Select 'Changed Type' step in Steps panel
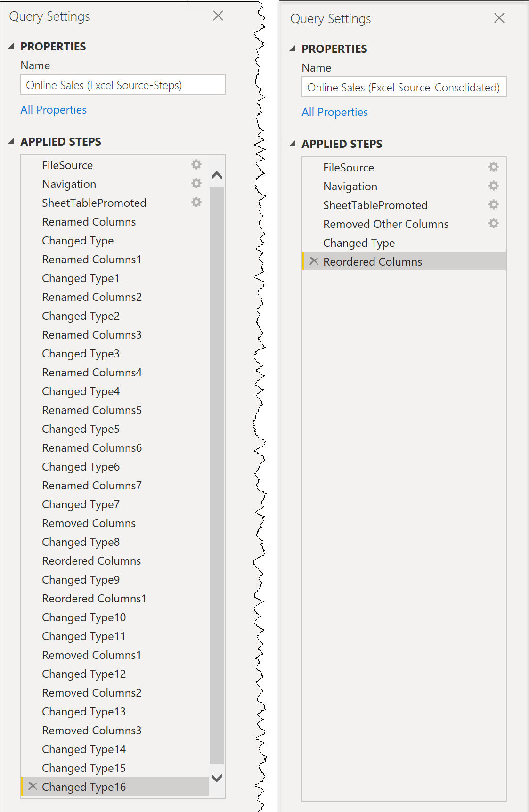This screenshot has height=812, width=529. click(114, 241)
